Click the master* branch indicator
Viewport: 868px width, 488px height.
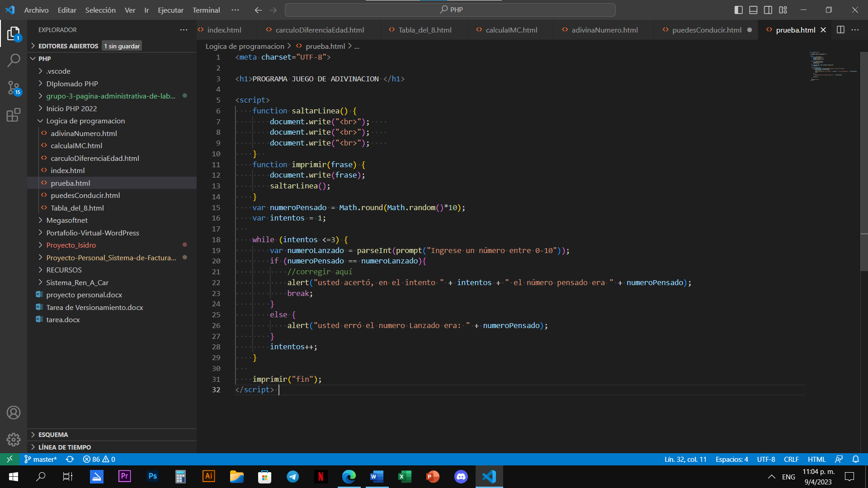coord(41,459)
